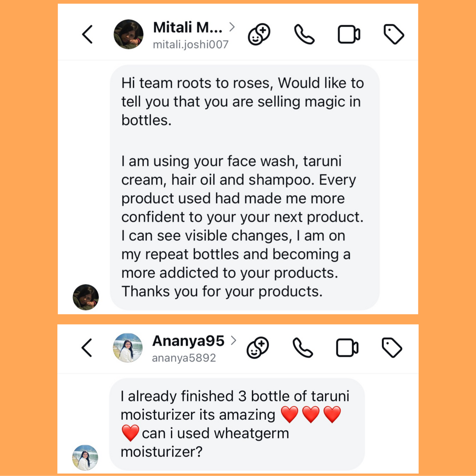
Task: Tap a red heart emoji in Ananya's message
Action: [289, 414]
